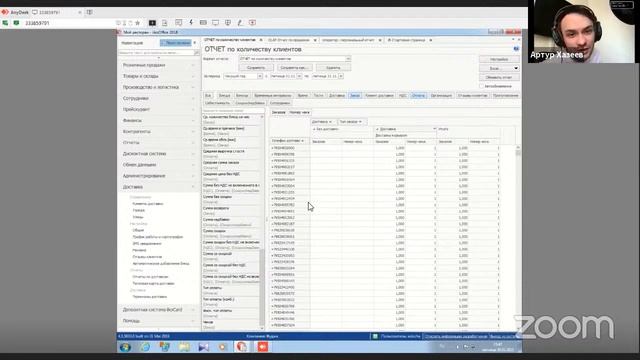The height and width of the screenshot is (360, 640).
Task: Select ОТЧЕТ по количеству клиентов tab
Action: coord(230,40)
